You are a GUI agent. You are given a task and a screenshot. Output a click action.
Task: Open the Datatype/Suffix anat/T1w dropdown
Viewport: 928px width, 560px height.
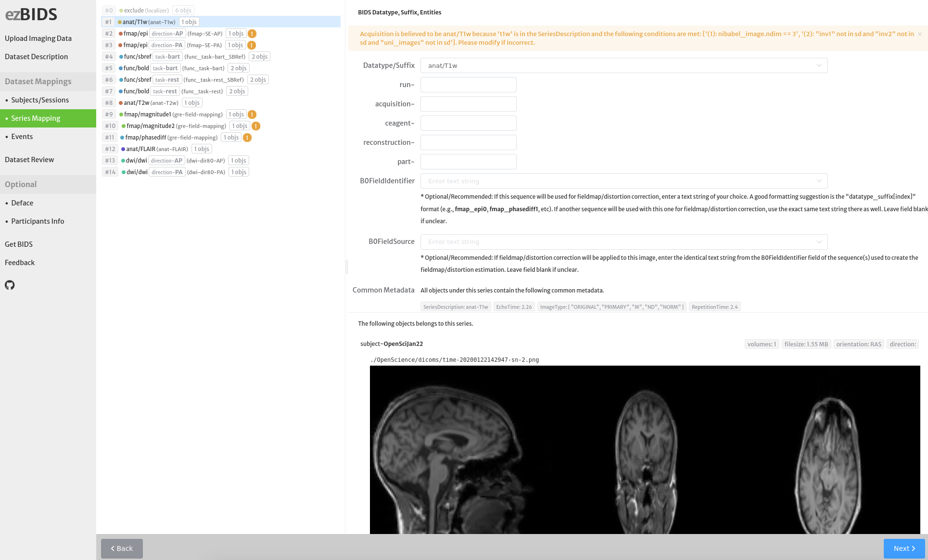(624, 65)
